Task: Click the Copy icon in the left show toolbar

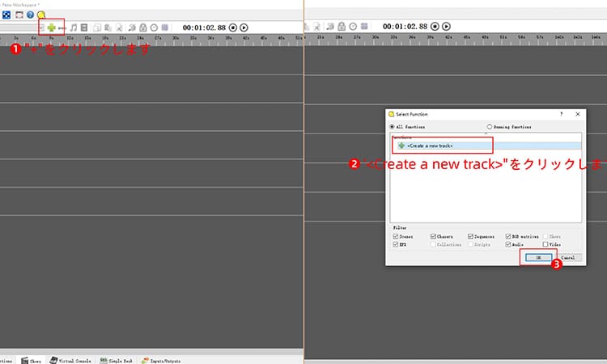Action: (x=97, y=28)
